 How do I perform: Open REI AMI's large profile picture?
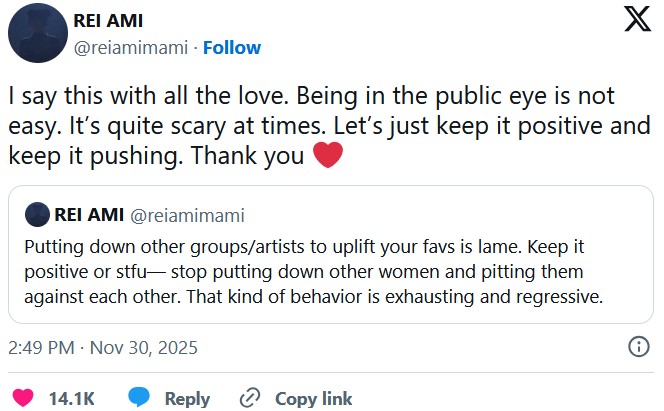(x=38, y=34)
